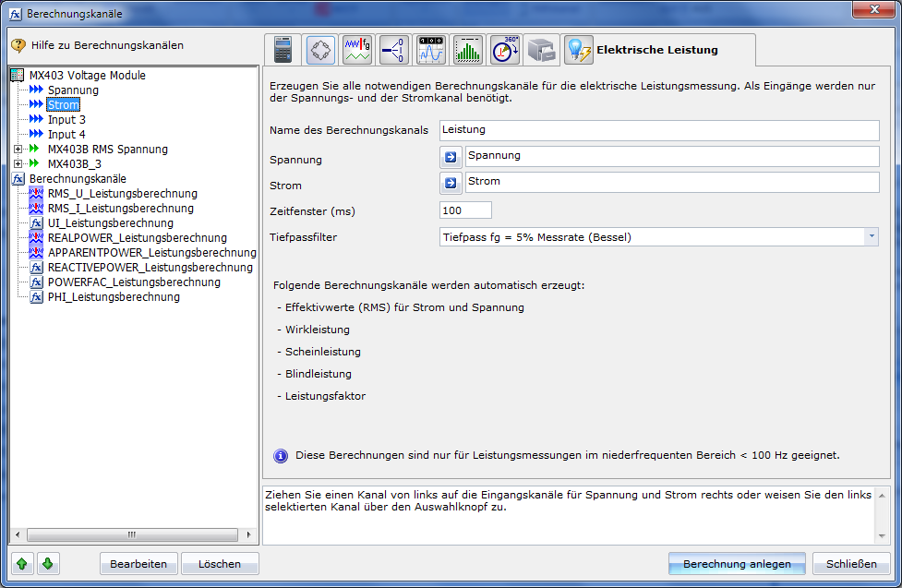Select MX403B_3 tree item
The height and width of the screenshot is (588, 902).
[75, 164]
